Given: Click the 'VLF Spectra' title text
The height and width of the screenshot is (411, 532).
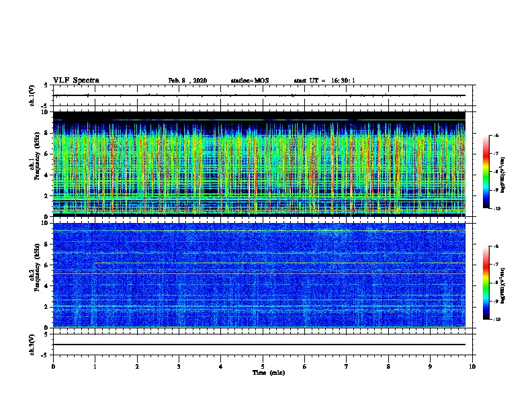Looking at the screenshot, I should point(76,81).
